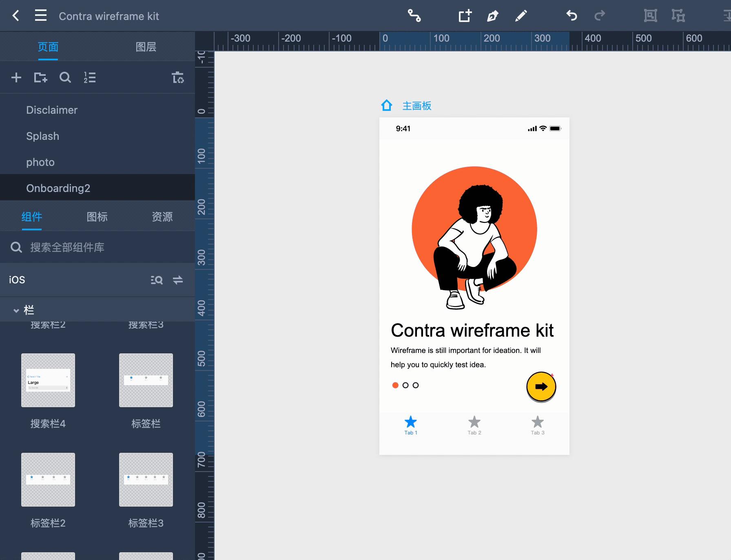Click the orange circle character illustration
This screenshot has width=731, height=560.
[474, 238]
